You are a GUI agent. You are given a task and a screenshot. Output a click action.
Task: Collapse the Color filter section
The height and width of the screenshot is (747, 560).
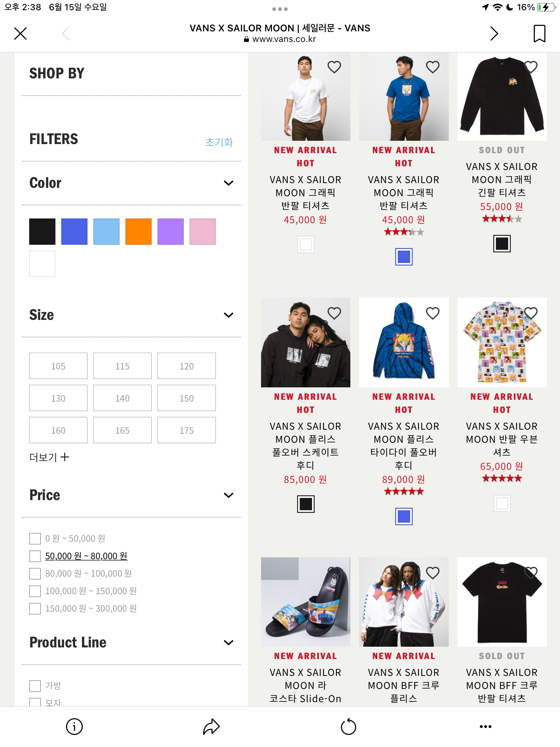(x=228, y=183)
